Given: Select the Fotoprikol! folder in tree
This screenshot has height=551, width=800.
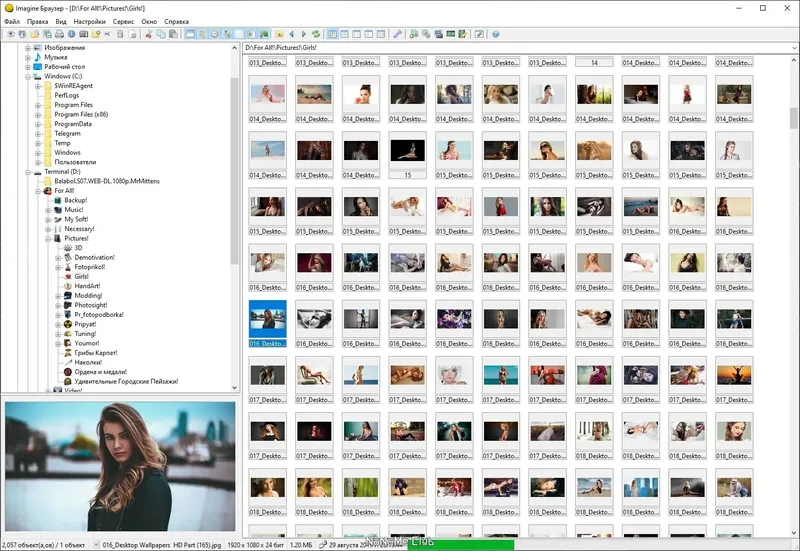Looking at the screenshot, I should coord(90,267).
